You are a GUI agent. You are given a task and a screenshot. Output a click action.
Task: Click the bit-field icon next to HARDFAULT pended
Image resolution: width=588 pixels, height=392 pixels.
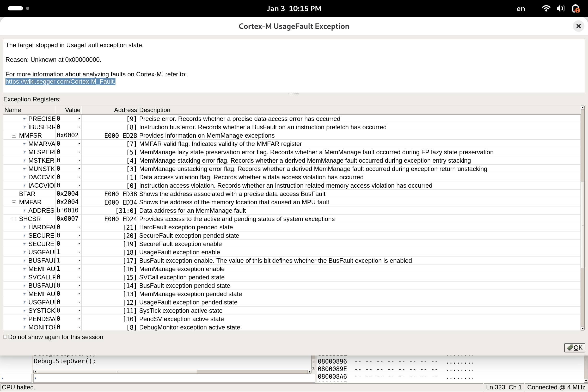(x=24, y=227)
